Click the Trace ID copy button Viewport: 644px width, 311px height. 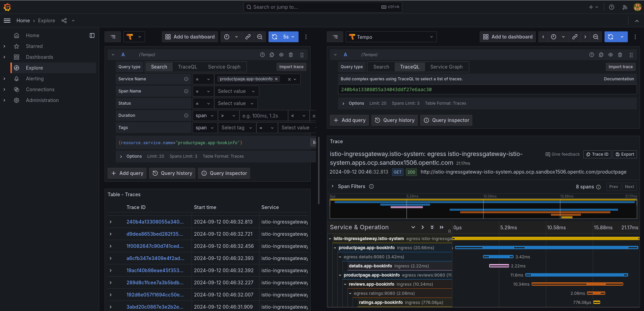tap(597, 154)
